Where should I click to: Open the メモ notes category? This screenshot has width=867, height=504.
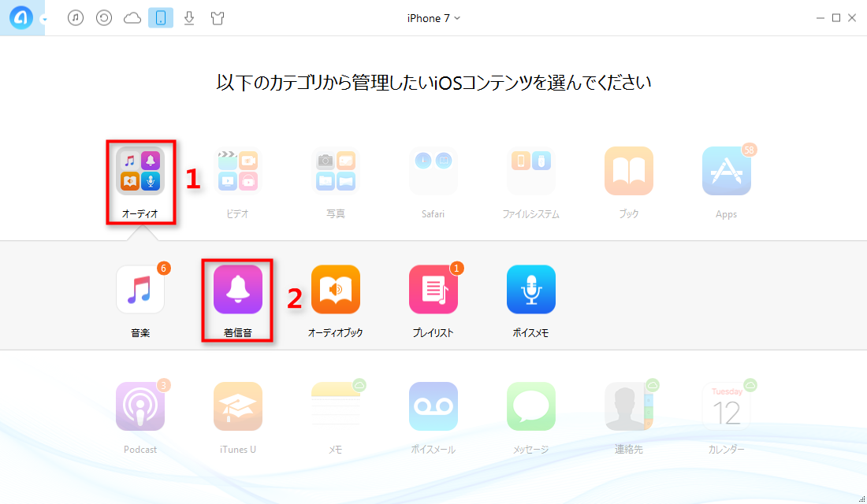click(336, 406)
